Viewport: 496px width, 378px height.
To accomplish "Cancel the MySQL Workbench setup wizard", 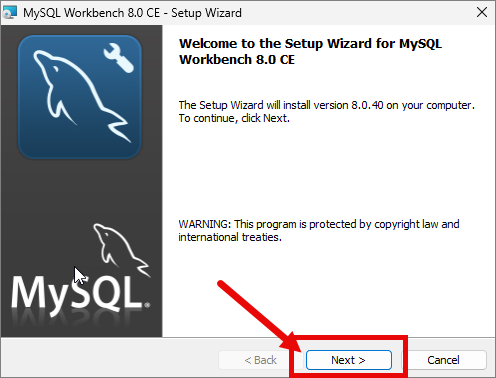I will [443, 360].
